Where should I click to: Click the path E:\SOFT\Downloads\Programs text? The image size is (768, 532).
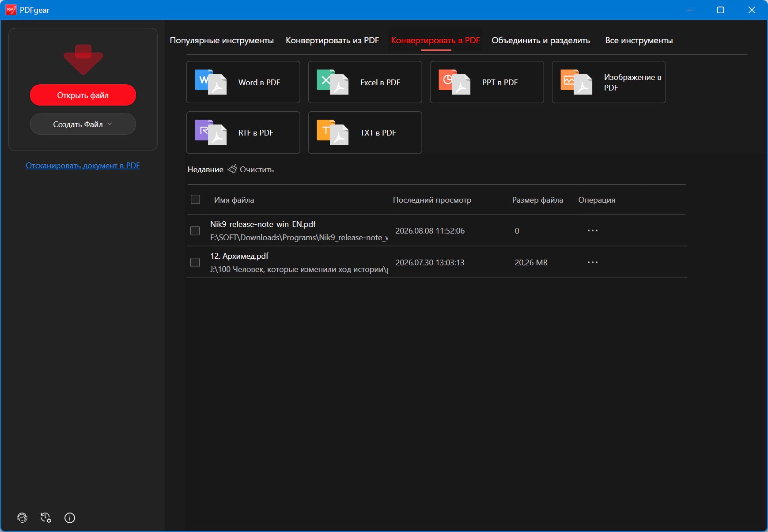pyautogui.click(x=299, y=238)
